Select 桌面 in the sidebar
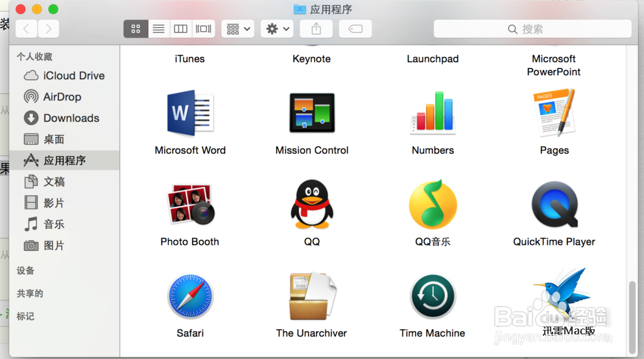This screenshot has height=359, width=644. pos(64,139)
